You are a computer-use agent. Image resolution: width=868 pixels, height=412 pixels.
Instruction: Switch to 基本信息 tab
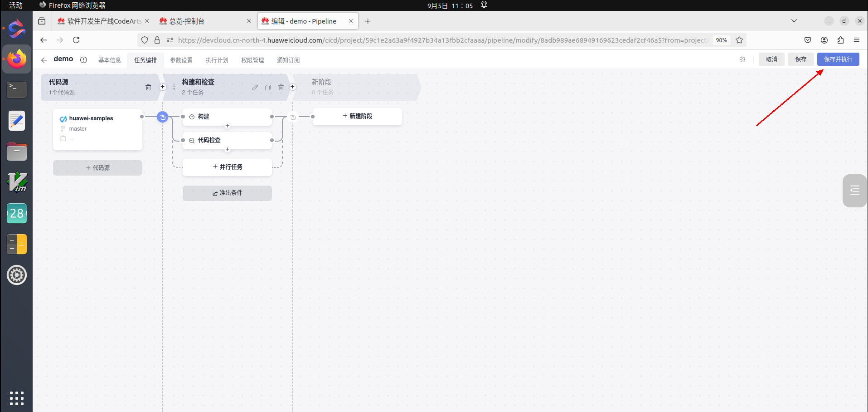[110, 60]
